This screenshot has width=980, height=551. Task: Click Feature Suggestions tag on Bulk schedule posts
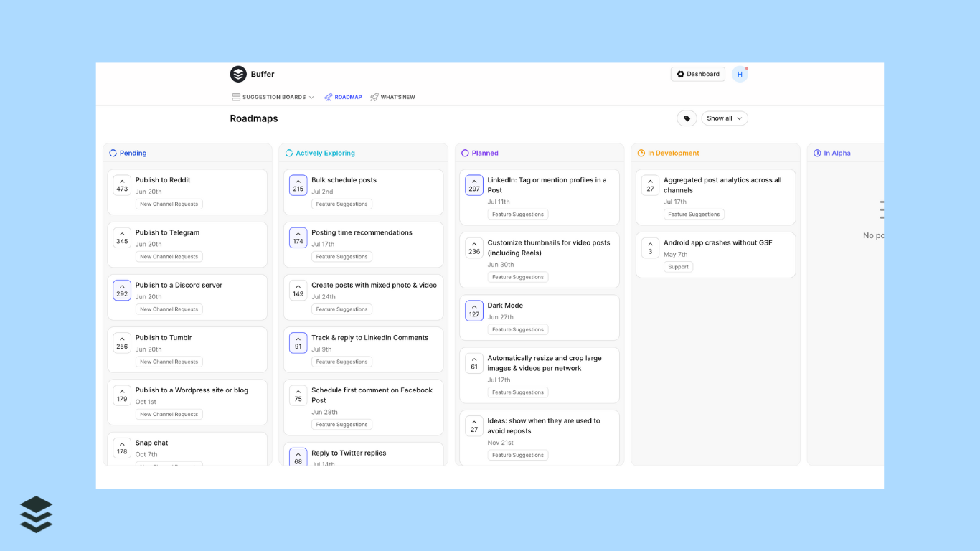click(x=341, y=204)
